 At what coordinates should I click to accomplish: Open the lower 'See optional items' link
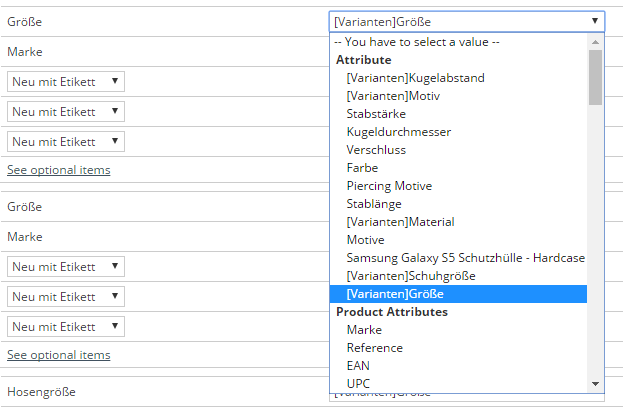(59, 355)
